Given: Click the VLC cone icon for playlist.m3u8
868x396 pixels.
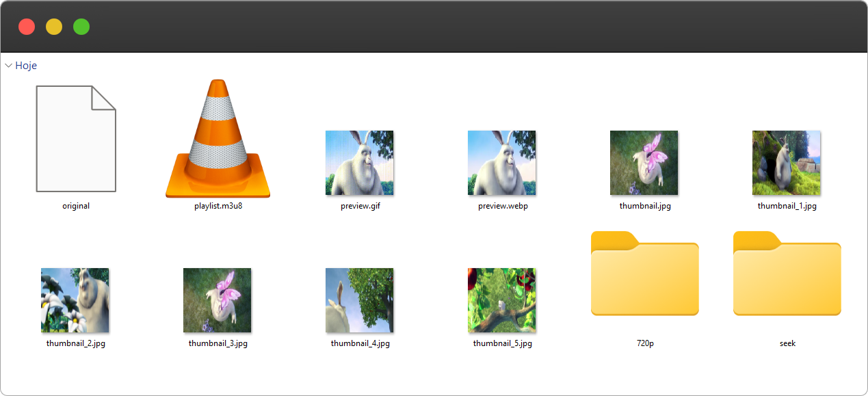Looking at the screenshot, I should 218,140.
